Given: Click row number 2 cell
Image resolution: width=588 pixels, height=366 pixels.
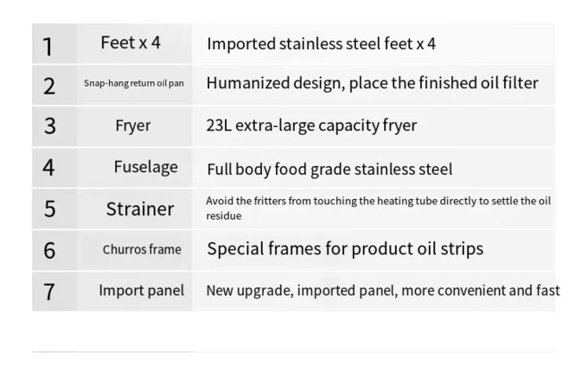Looking at the screenshot, I should [x=49, y=85].
